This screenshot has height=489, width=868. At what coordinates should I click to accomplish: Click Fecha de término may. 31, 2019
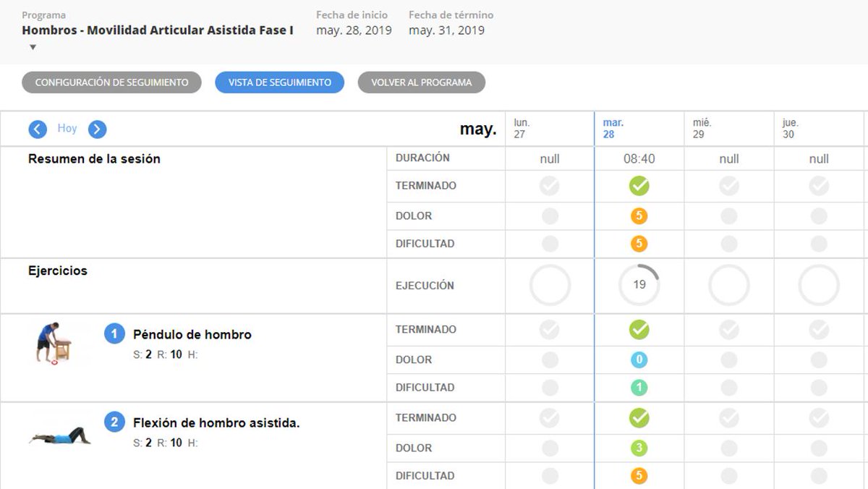446,30
